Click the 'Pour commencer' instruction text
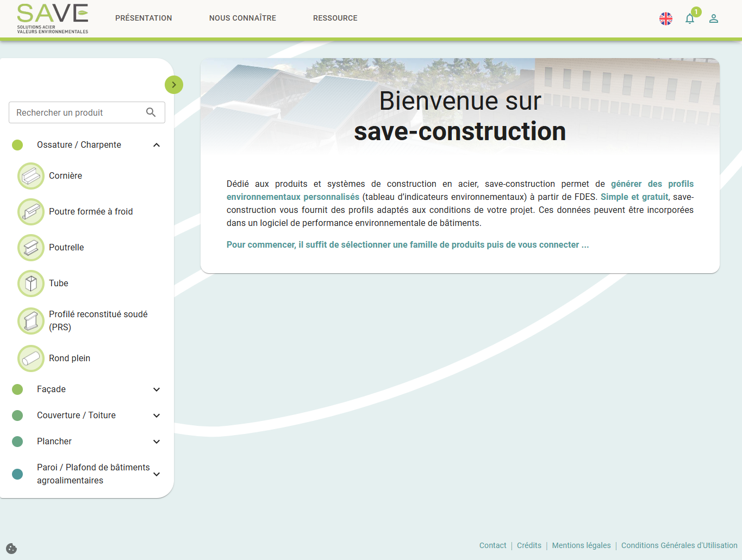This screenshot has width=742, height=560. click(408, 245)
